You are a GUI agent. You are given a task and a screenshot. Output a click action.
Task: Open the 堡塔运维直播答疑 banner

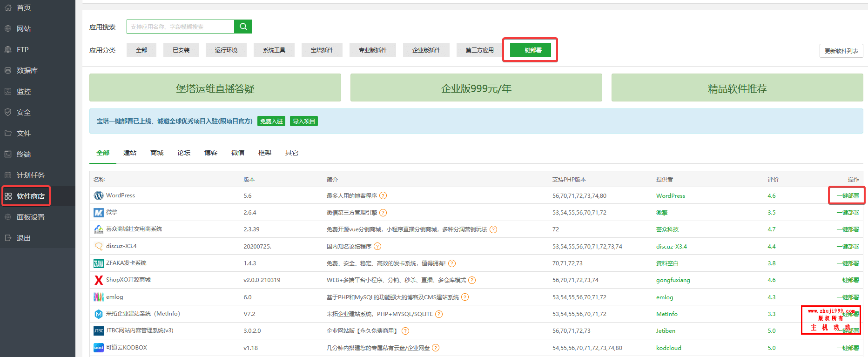pyautogui.click(x=215, y=88)
